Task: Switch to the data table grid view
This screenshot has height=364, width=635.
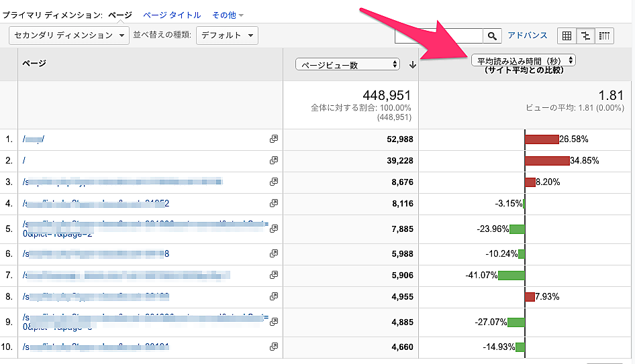Action: coord(567,36)
